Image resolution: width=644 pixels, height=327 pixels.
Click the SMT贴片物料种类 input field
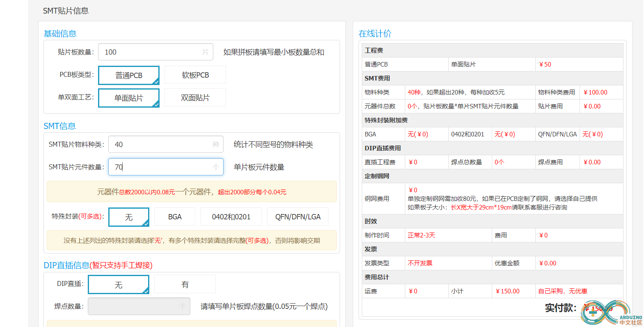click(166, 144)
